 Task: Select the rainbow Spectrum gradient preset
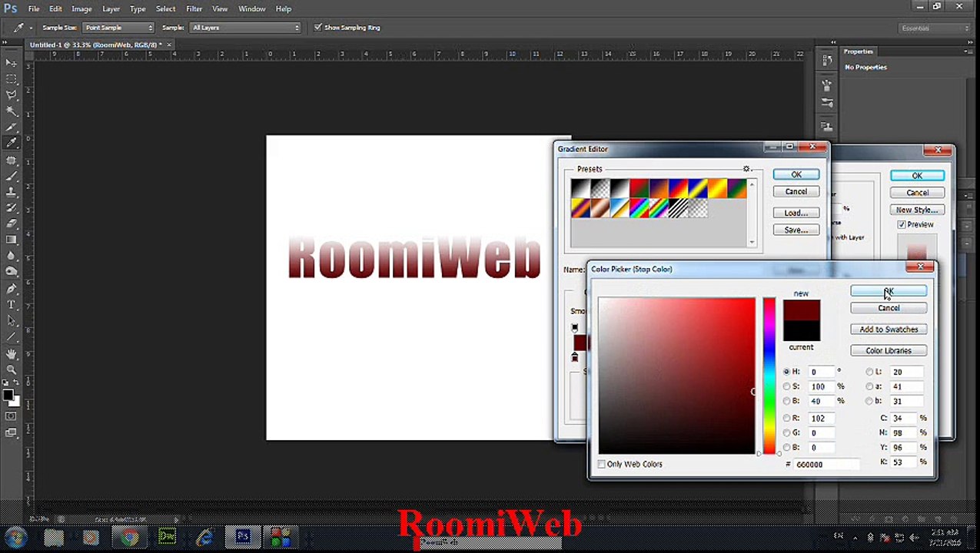tap(639, 208)
